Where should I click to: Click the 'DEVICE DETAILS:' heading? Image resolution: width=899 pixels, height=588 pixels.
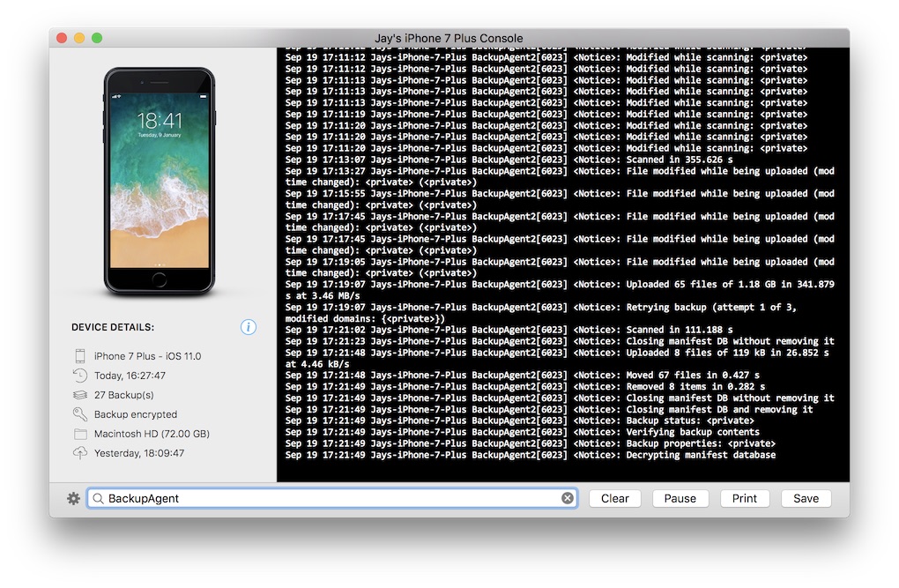(113, 327)
